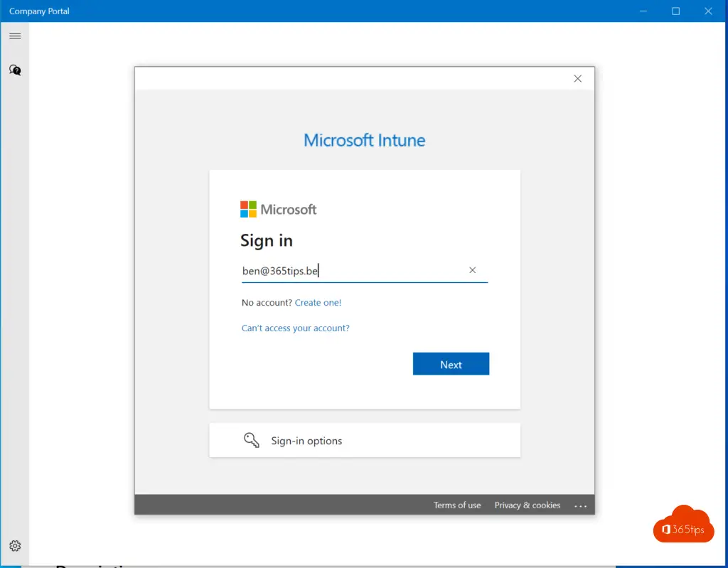Open 'Can't access your account?' link
This screenshot has height=568, width=728.
(295, 328)
